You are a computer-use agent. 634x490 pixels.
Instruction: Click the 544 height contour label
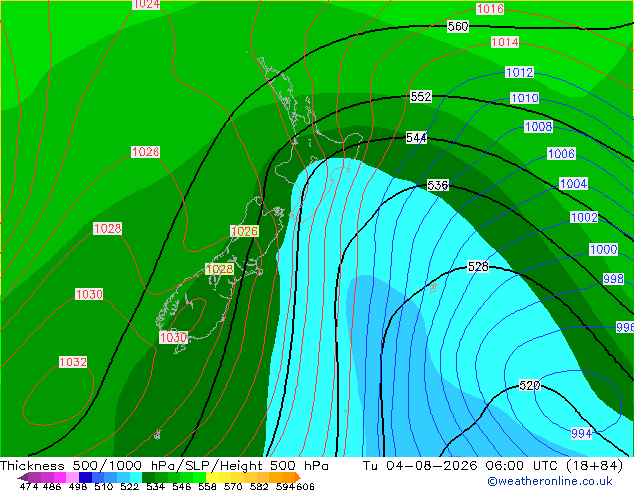(x=416, y=138)
